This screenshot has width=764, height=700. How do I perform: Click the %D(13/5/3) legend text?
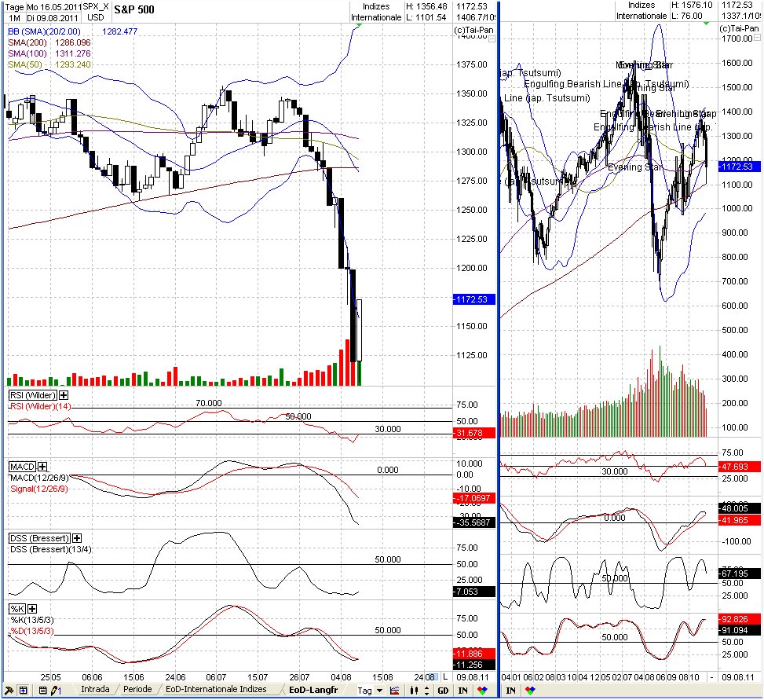[x=32, y=631]
